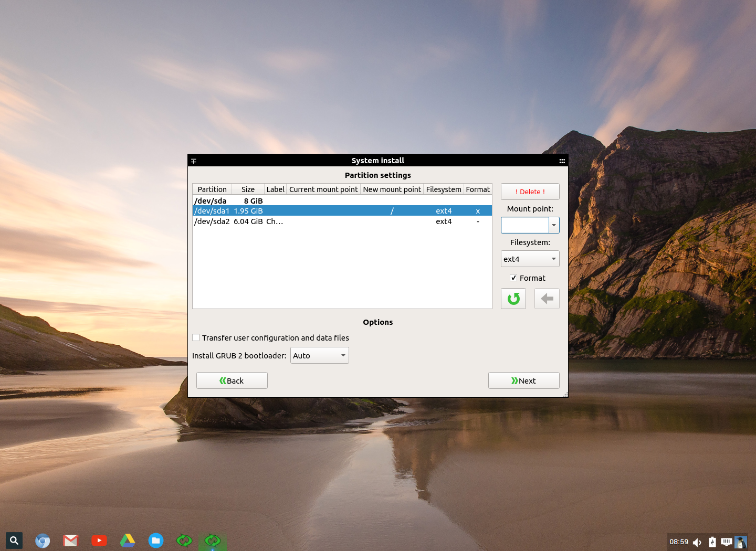Click the Partition column header
Viewport: 756px width, 551px height.
tap(212, 189)
